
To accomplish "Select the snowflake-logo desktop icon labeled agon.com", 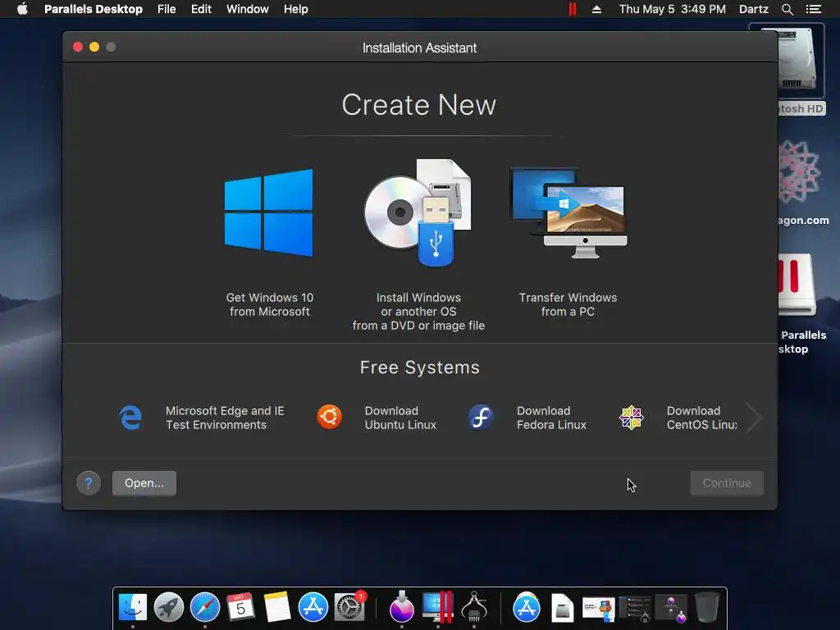I will click(x=799, y=172).
